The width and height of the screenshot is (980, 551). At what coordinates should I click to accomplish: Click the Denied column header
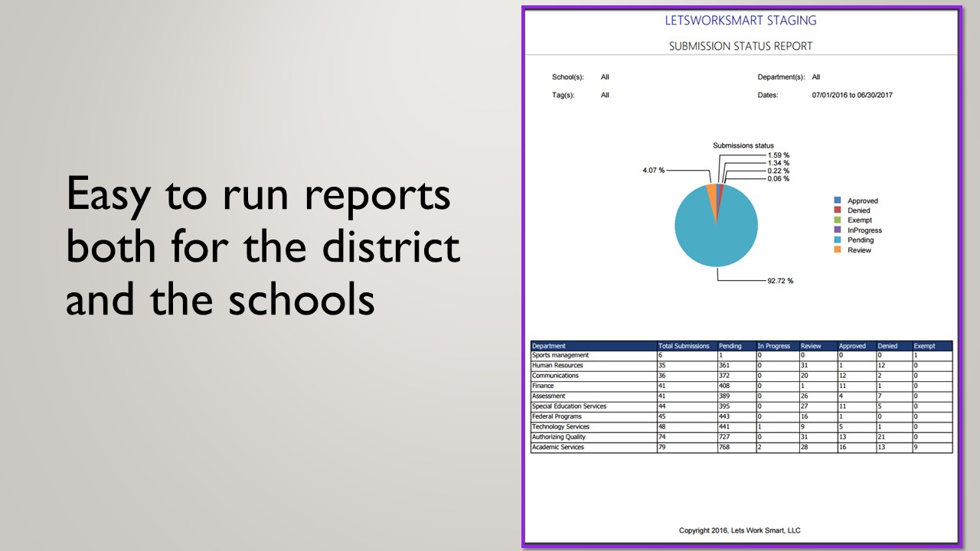887,346
